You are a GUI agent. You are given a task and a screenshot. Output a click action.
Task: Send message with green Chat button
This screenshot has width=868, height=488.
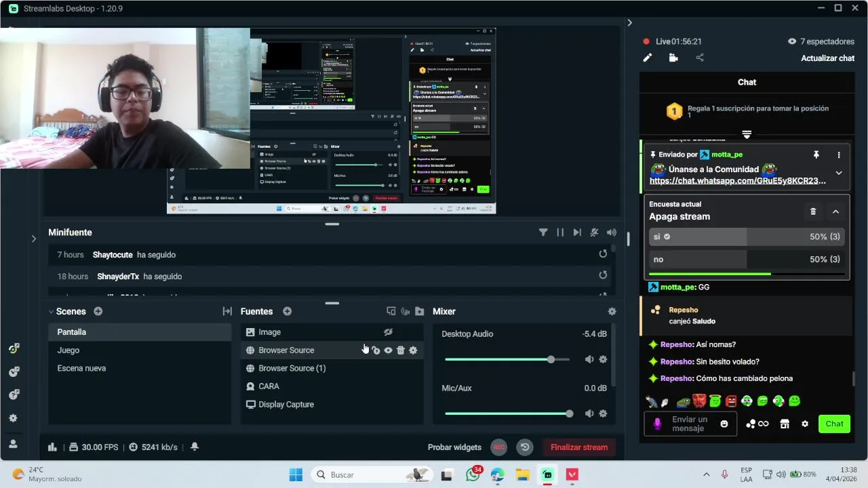(x=834, y=424)
